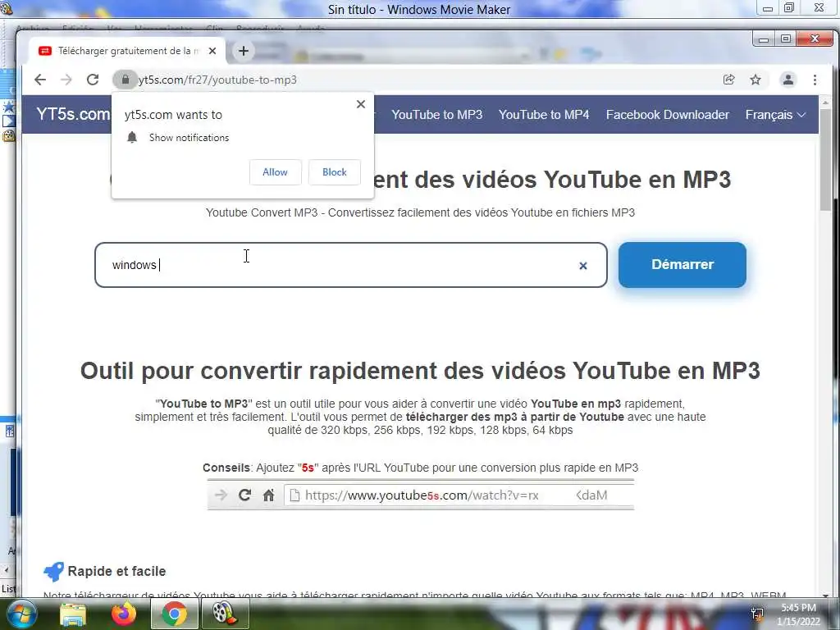Image resolution: width=840 pixels, height=630 pixels.
Task: Click the browser forward arrow
Action: (66, 80)
